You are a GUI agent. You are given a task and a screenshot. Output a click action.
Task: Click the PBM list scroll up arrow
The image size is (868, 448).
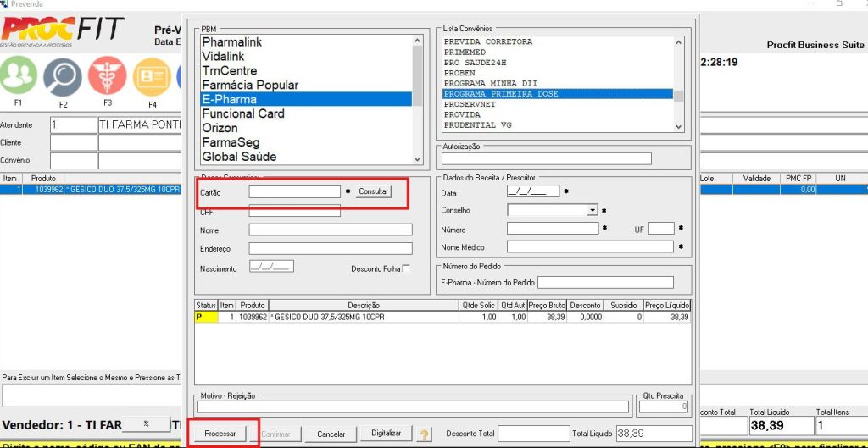click(x=417, y=41)
